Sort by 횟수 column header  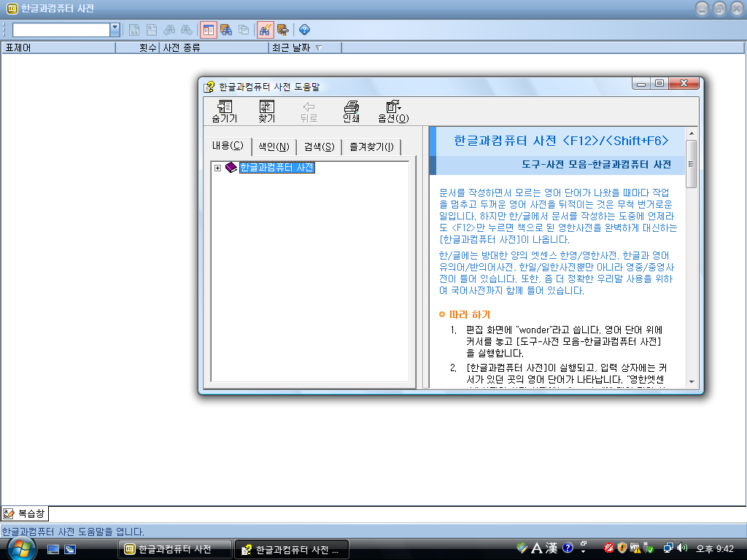point(137,47)
